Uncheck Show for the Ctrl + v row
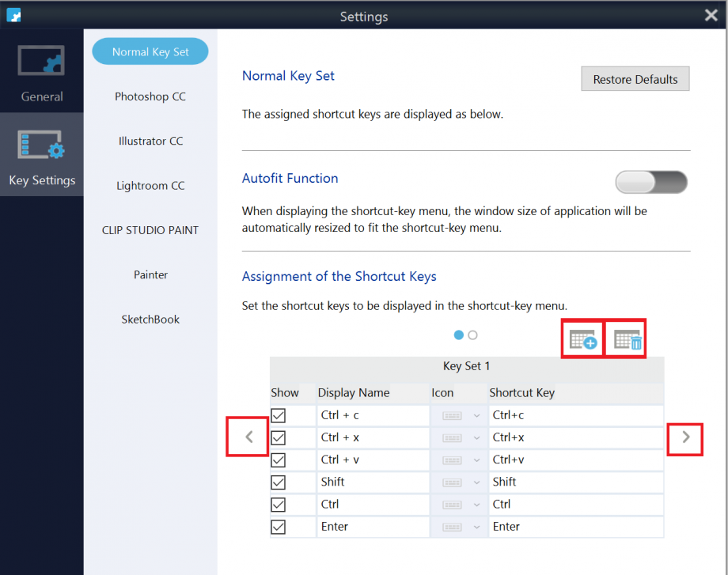The width and height of the screenshot is (728, 575). [278, 460]
